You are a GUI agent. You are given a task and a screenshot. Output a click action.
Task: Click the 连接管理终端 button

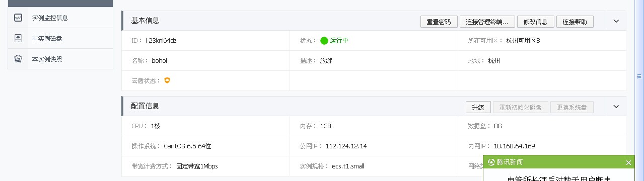[487, 22]
